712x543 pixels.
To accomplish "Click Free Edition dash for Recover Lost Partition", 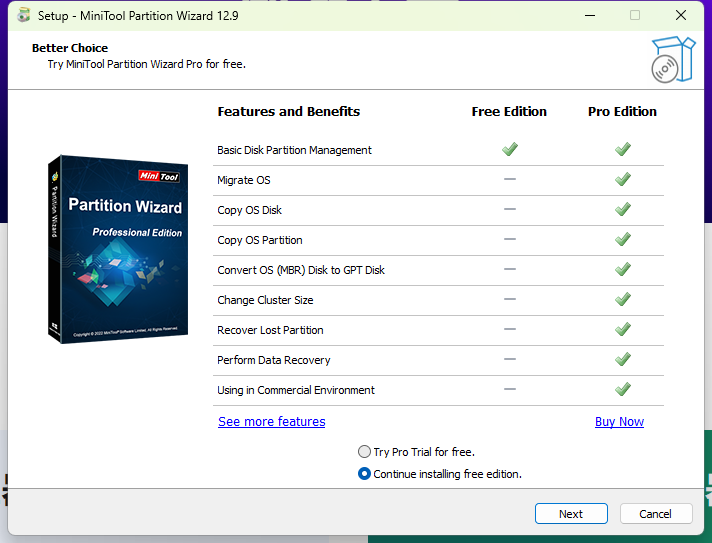I will (510, 329).
